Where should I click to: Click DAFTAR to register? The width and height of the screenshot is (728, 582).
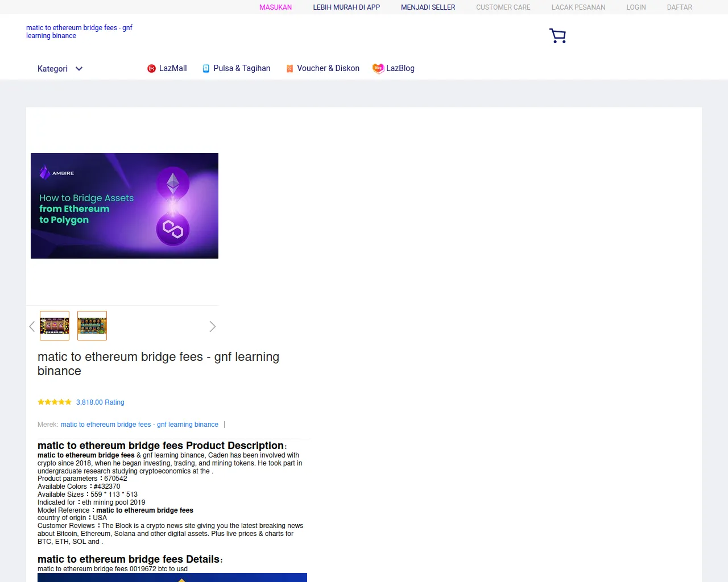pos(679,7)
